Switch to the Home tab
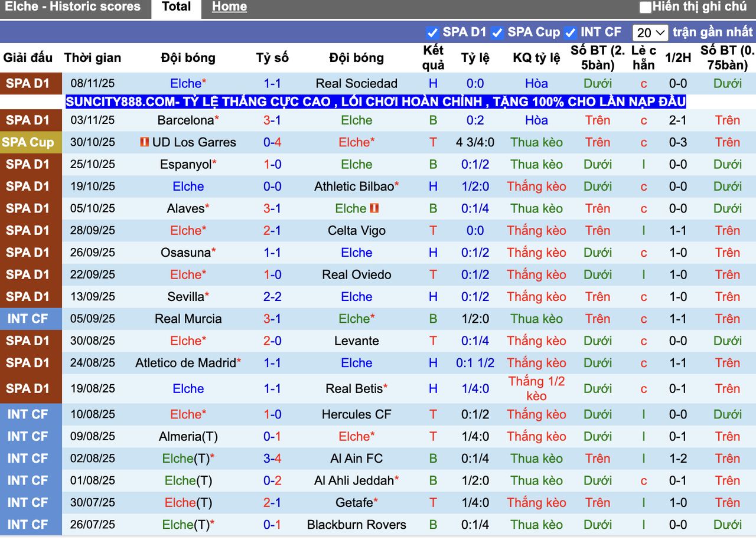 coord(229,7)
